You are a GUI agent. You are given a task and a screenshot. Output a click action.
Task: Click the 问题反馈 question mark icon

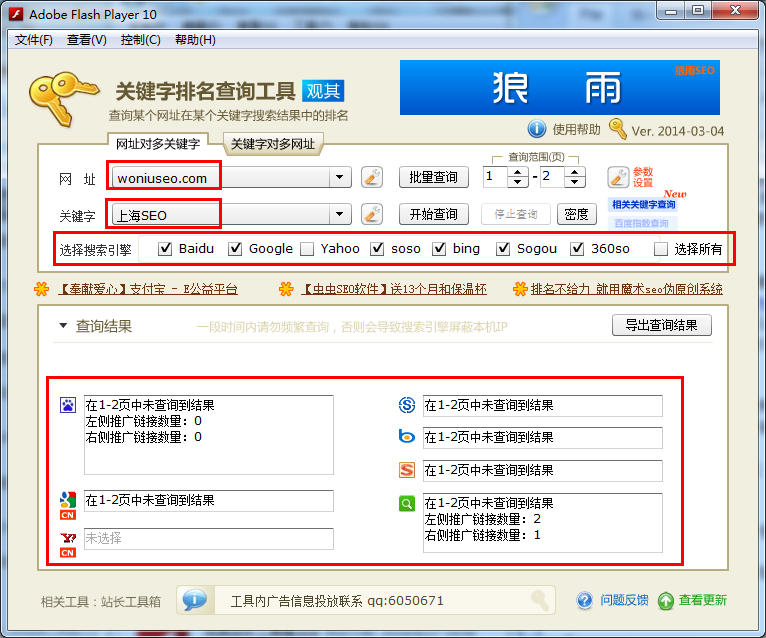[x=586, y=600]
